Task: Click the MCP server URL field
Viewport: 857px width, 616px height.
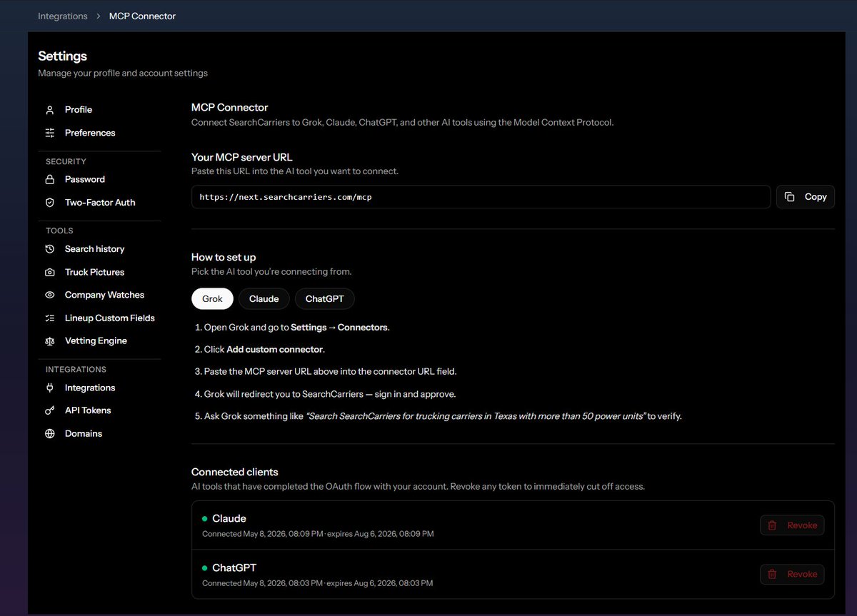Action: pyautogui.click(x=481, y=197)
